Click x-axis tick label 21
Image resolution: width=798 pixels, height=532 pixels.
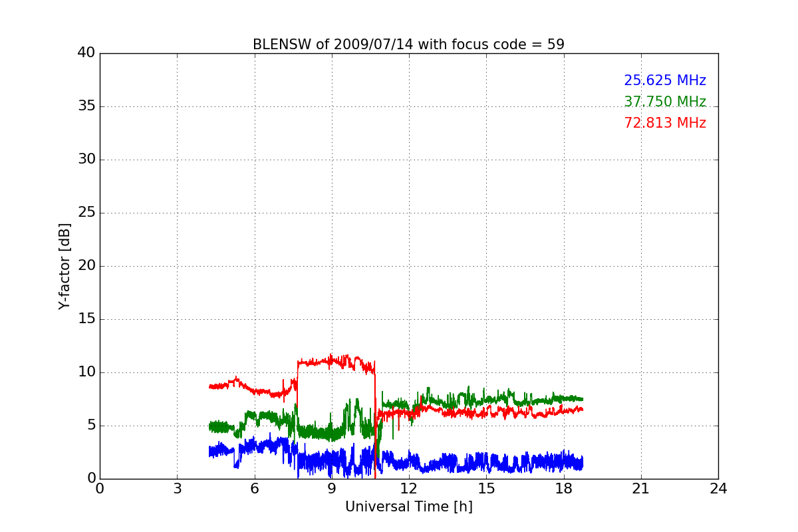click(x=641, y=488)
